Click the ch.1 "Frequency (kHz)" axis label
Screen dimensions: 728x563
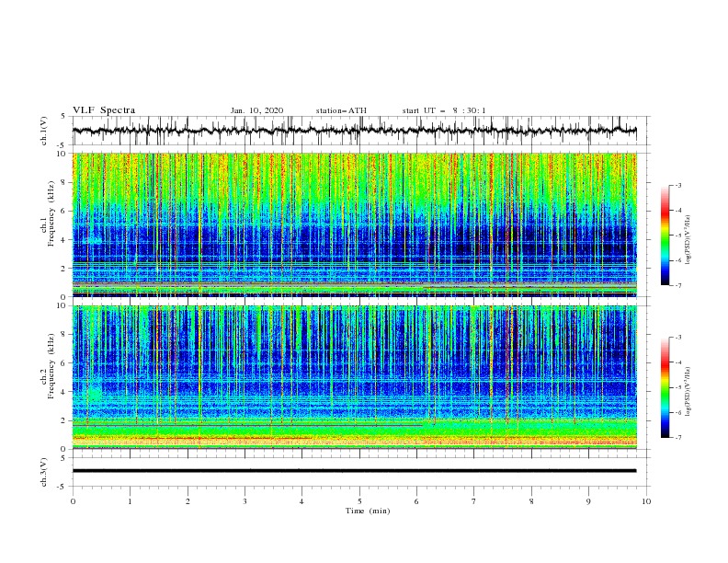pyautogui.click(x=51, y=213)
